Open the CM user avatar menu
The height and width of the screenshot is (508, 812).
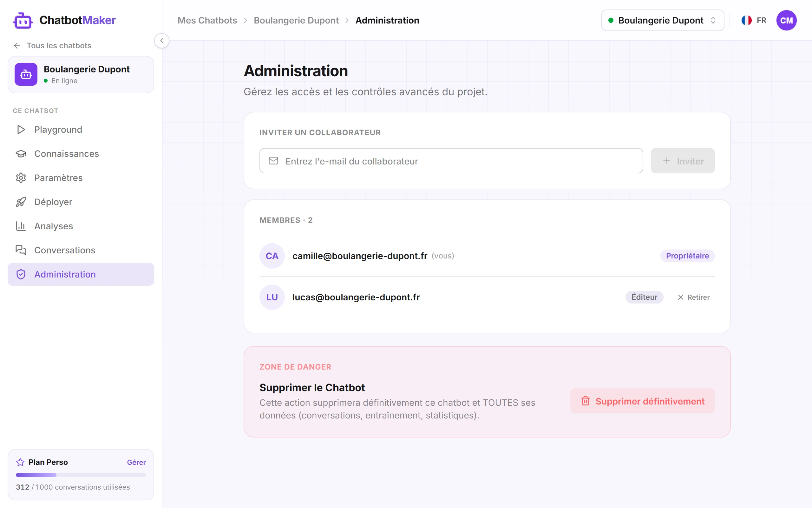787,21
